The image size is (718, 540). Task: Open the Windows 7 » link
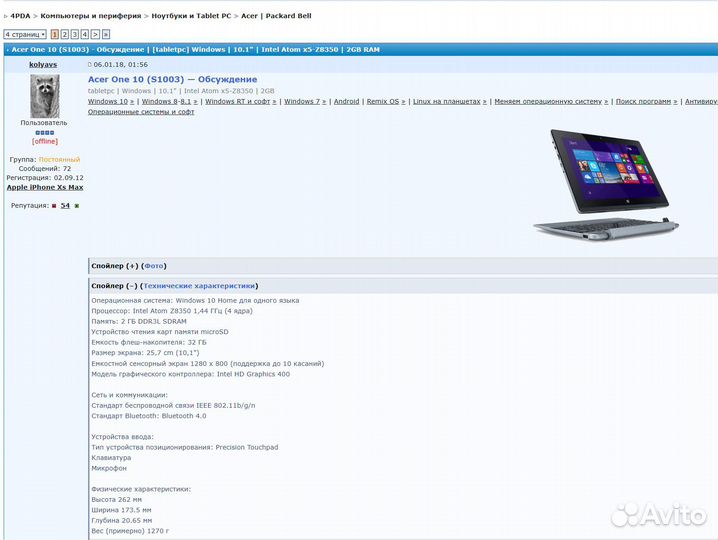pyautogui.click(x=305, y=101)
